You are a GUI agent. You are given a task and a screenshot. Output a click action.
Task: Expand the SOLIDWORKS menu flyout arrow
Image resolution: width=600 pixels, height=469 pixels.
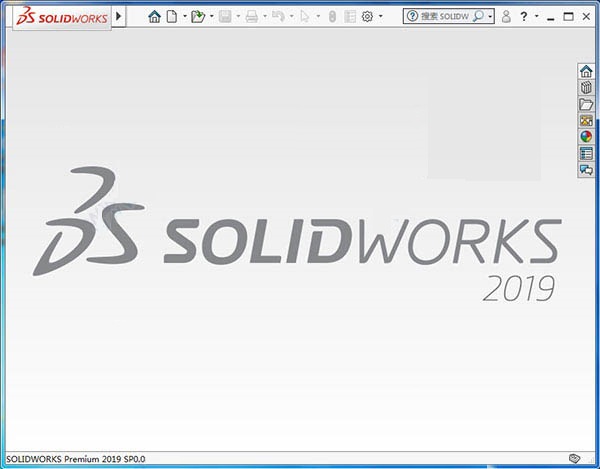click(119, 17)
